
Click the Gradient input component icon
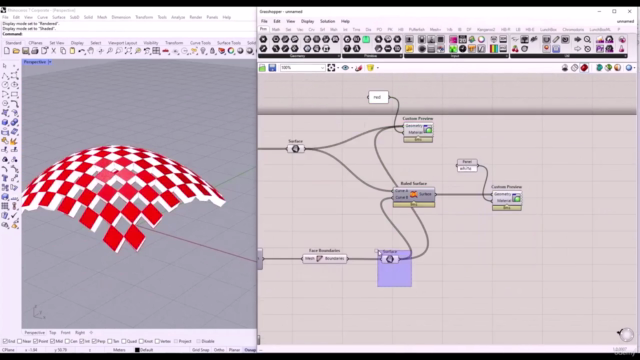click(494, 49)
